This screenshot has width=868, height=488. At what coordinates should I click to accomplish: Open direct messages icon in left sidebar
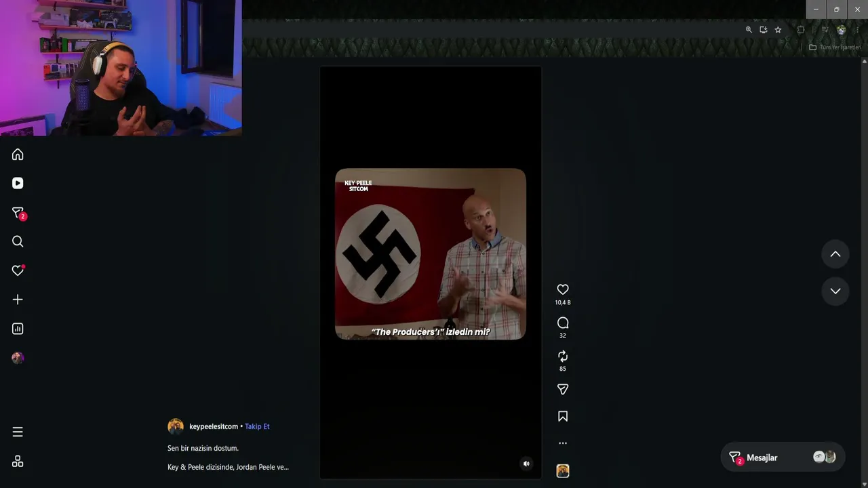pos(18,213)
